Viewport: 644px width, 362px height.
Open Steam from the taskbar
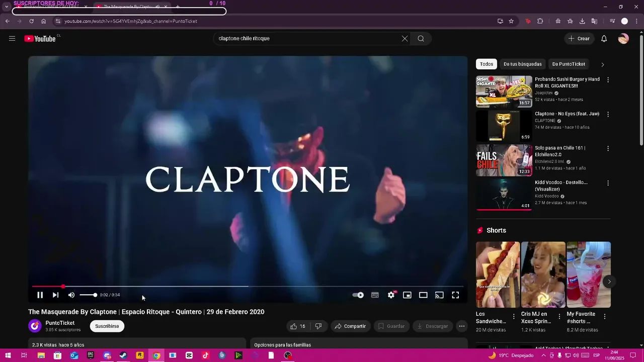[123, 355]
